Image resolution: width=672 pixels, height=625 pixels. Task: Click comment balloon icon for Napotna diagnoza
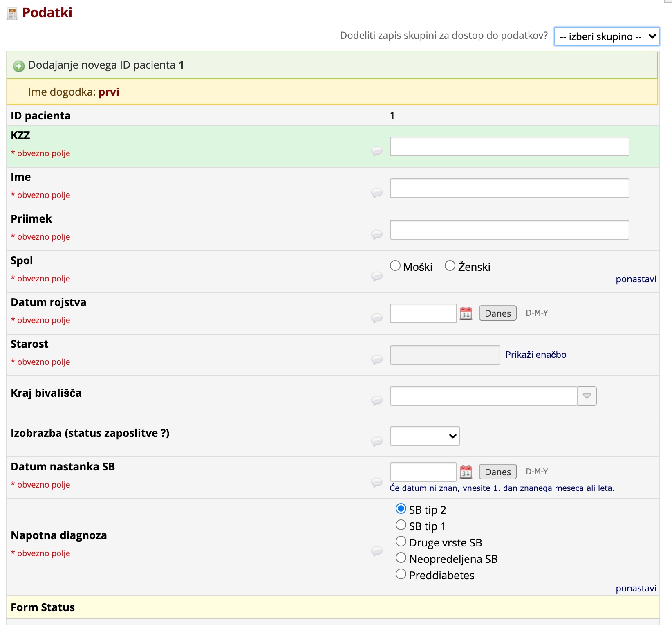pos(376,551)
